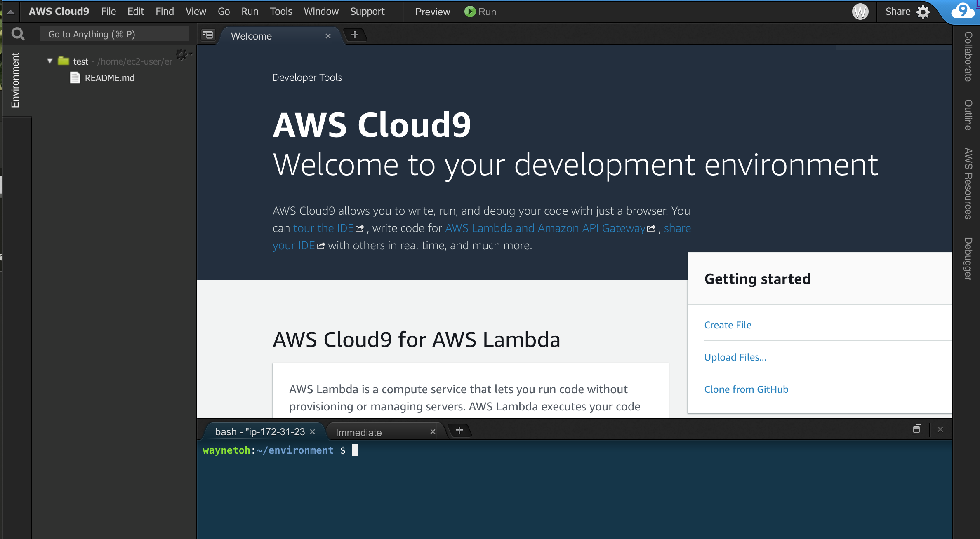Viewport: 980px width, 539px height.
Task: Click the Share button
Action: coord(898,12)
